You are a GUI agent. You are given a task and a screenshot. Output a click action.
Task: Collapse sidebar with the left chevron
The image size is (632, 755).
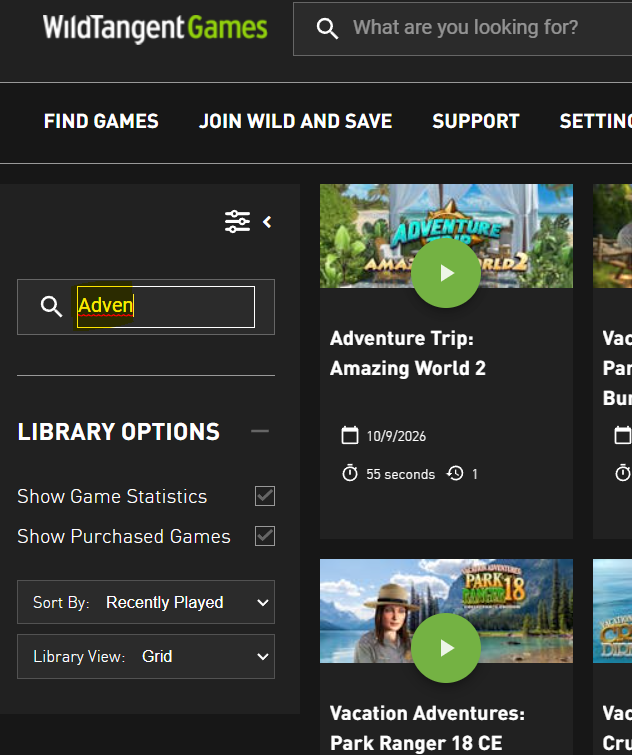[267, 222]
